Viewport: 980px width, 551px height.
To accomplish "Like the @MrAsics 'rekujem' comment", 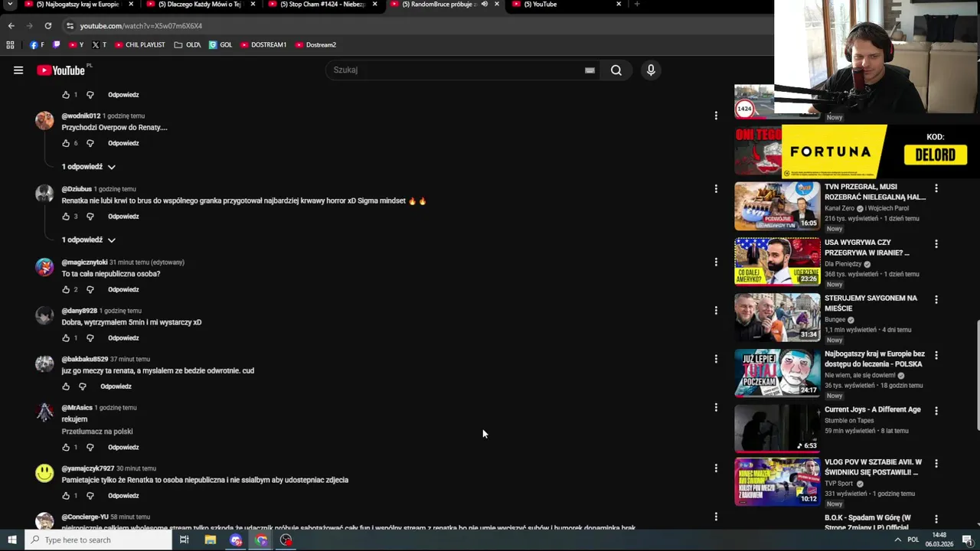I will [x=66, y=448].
